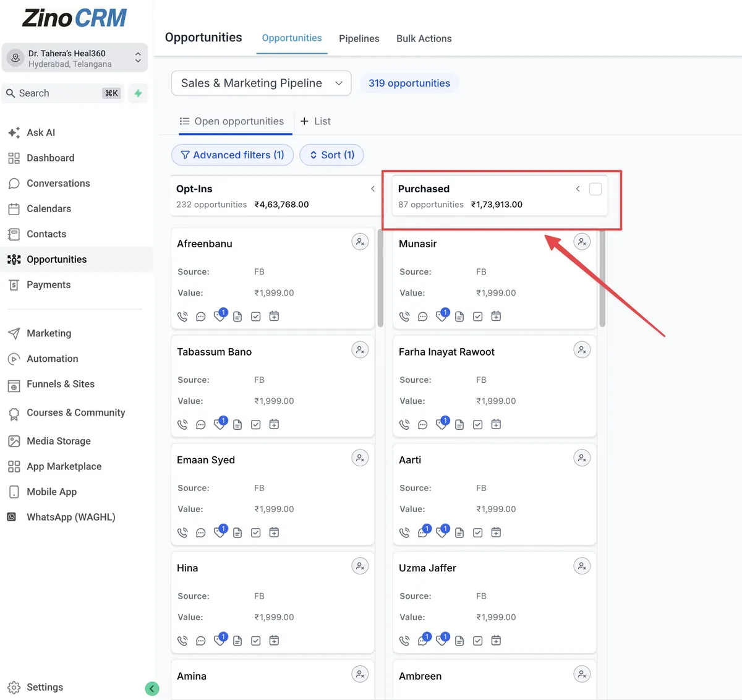
Task: Open the tags icon on Farha Inayat Rawoot's card
Action: [x=441, y=424]
